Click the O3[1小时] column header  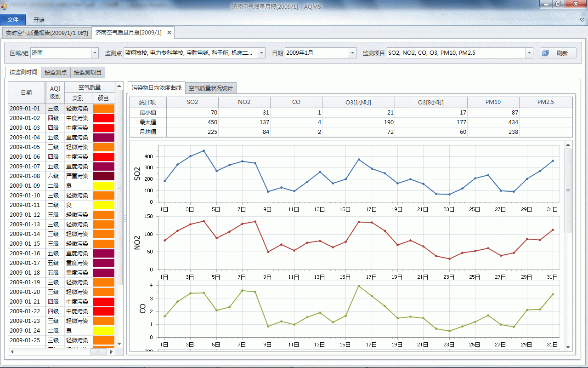pos(358,102)
